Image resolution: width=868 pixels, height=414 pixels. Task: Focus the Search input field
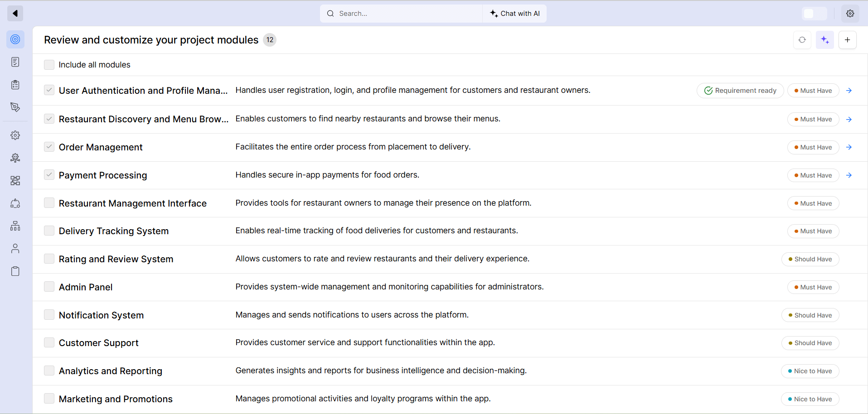pos(401,14)
